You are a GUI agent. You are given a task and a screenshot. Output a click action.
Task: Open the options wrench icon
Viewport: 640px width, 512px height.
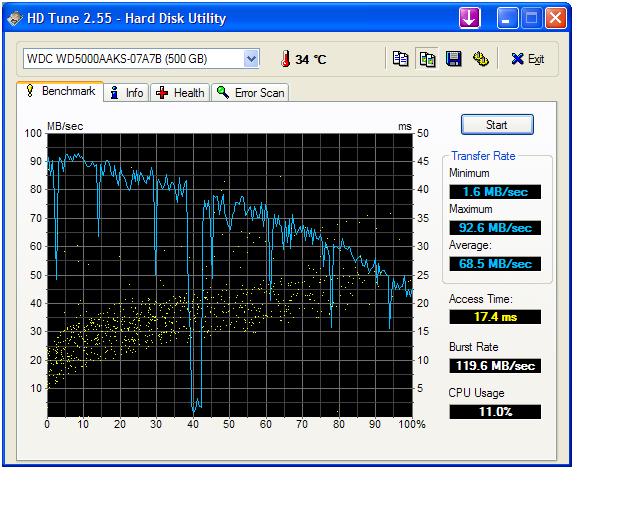click(479, 59)
